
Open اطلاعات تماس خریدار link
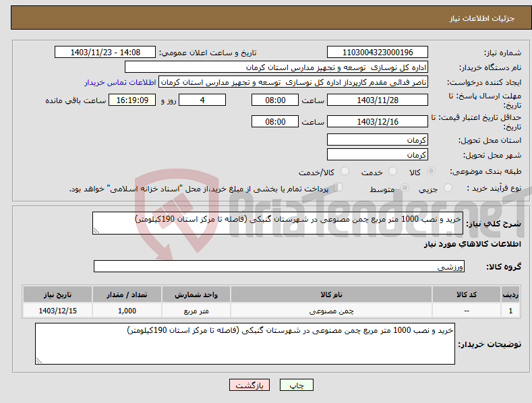click(x=120, y=82)
